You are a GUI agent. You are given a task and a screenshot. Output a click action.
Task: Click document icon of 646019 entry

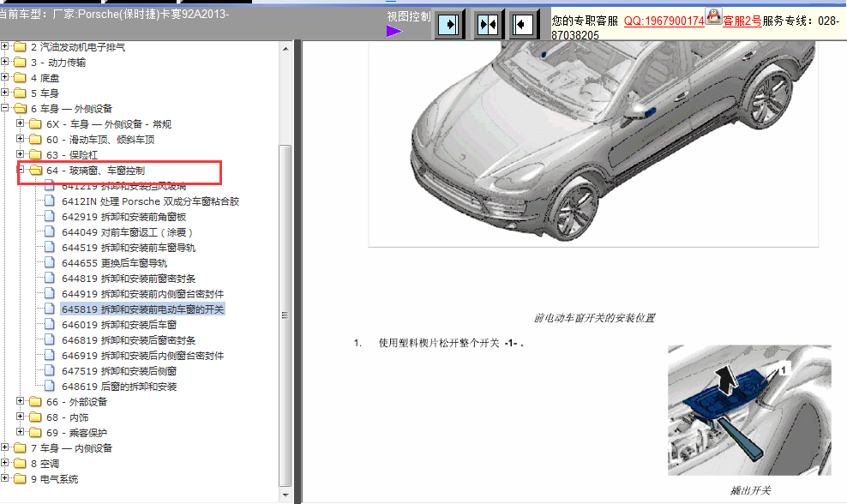50,324
